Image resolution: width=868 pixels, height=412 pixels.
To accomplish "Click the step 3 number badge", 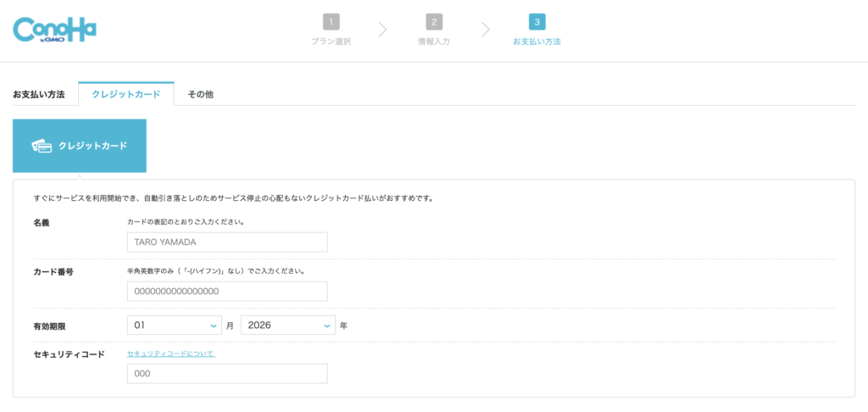I will [537, 22].
